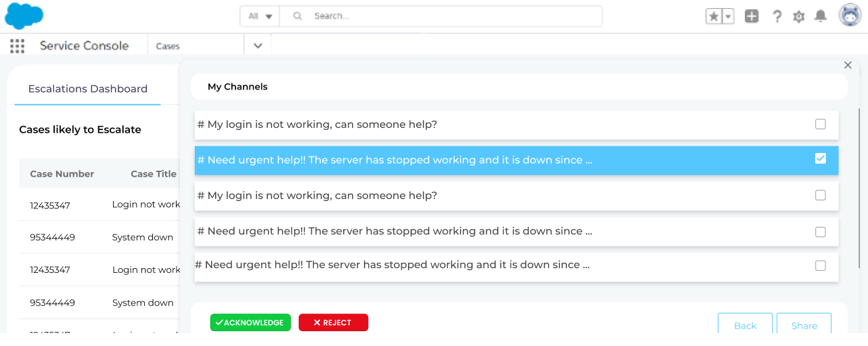Open the Setup gear icon
Screen dimensions: 868x346
coord(798,16)
